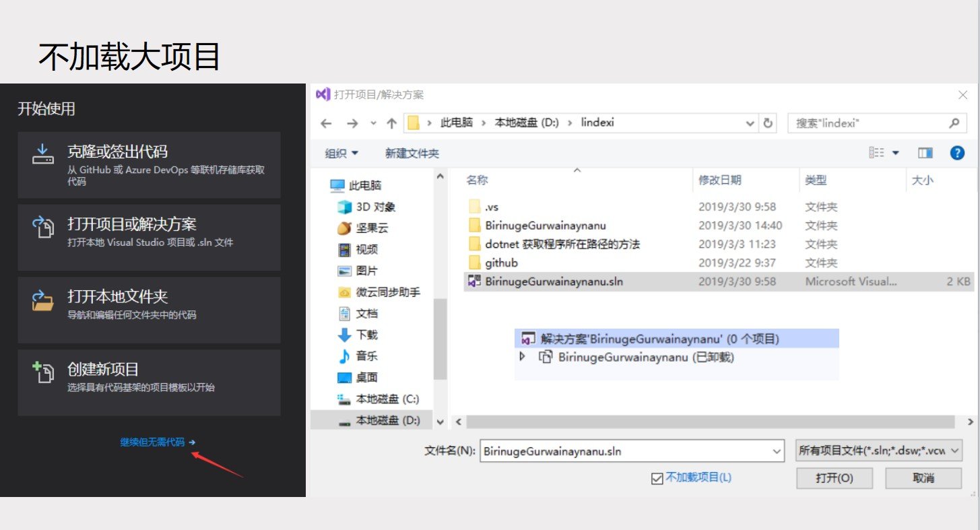This screenshot has height=530, width=980.
Task: Go back with the left arrow
Action: pos(327,123)
